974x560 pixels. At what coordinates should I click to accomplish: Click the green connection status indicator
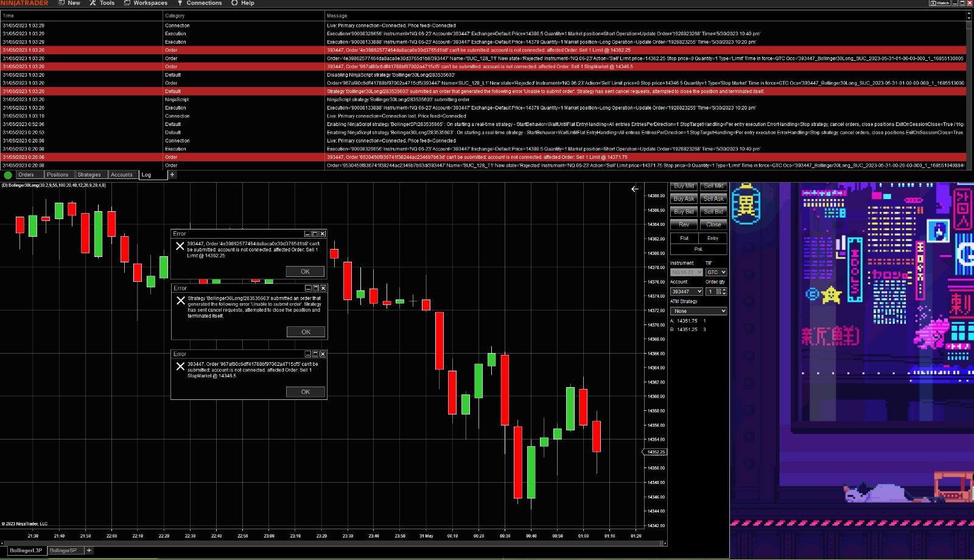(x=8, y=175)
